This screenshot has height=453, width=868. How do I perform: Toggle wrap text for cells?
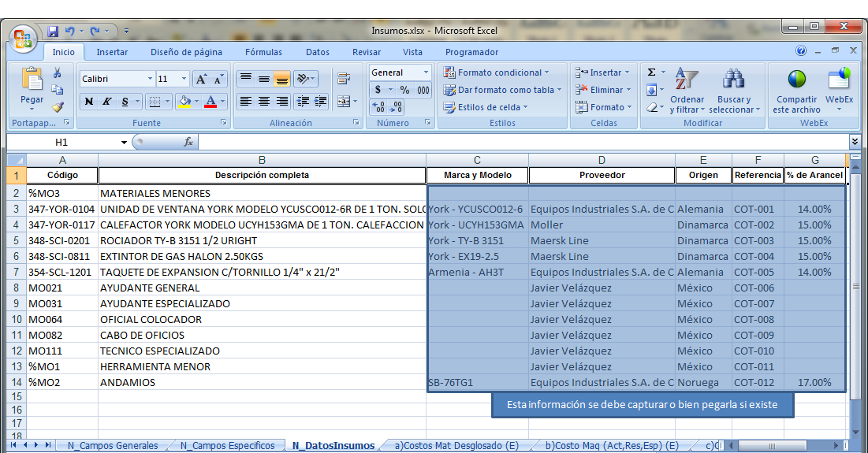coord(344,79)
